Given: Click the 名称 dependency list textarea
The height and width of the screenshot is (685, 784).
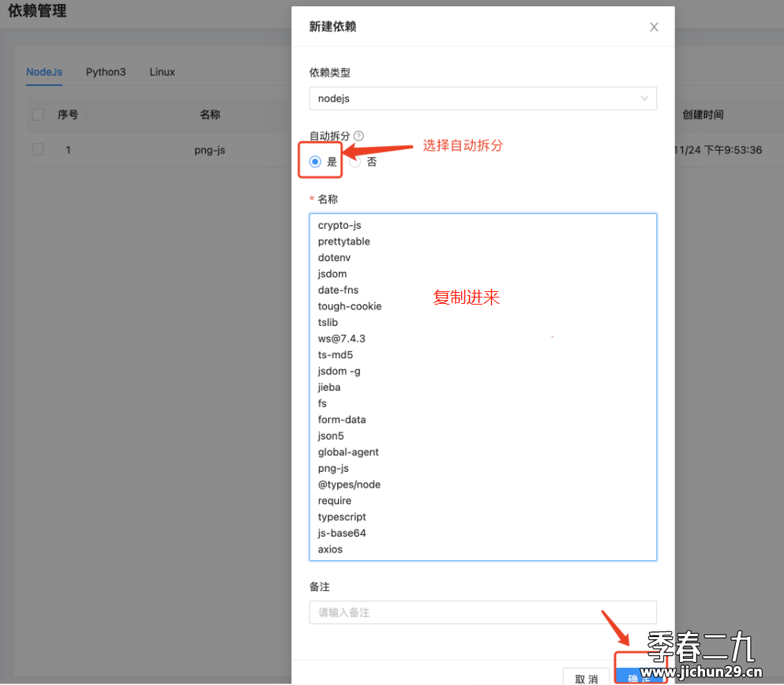Looking at the screenshot, I should click(482, 387).
